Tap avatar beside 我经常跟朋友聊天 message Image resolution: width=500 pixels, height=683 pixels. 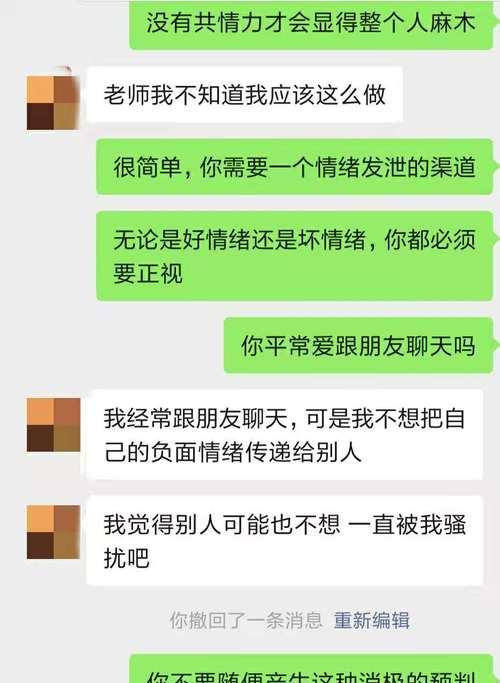[53, 425]
